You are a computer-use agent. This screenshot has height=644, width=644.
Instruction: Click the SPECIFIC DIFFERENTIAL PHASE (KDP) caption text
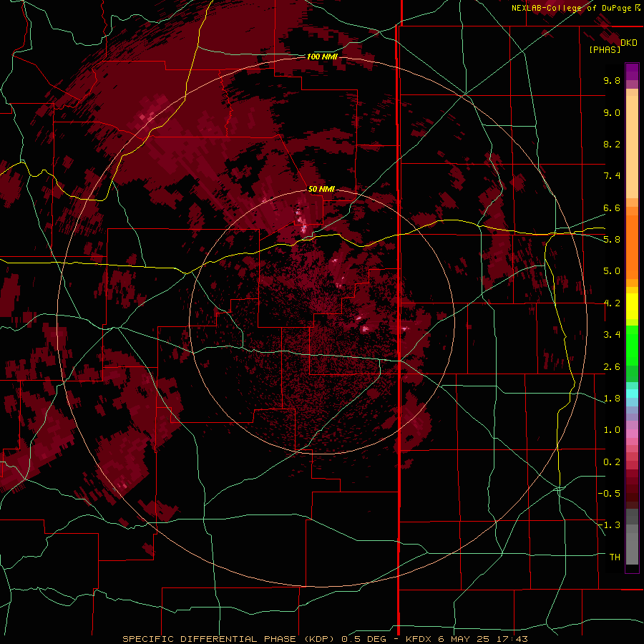(228, 639)
